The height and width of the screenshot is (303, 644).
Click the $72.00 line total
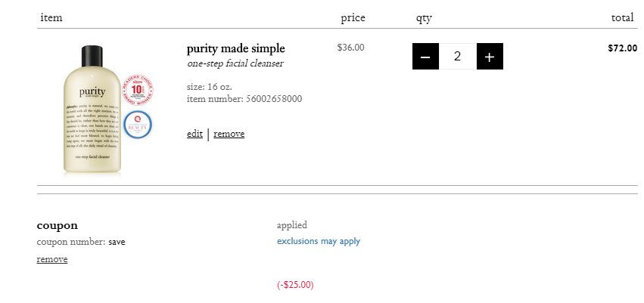tap(623, 48)
